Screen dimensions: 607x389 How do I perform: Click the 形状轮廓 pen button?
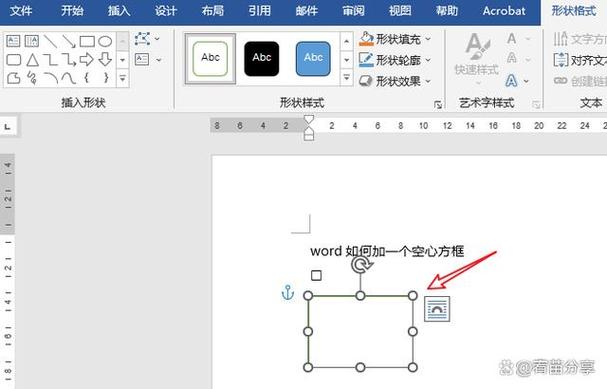coord(390,60)
